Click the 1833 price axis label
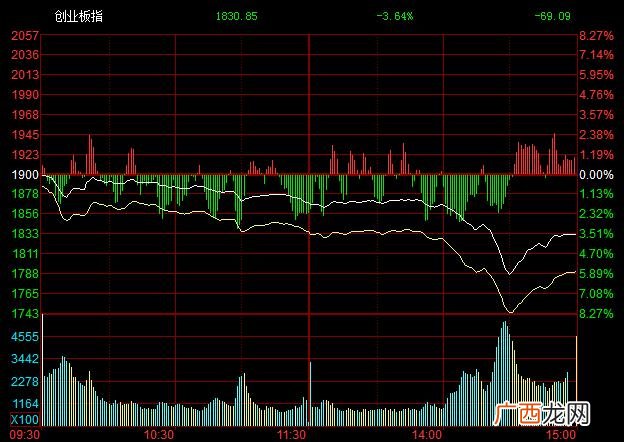Screen dimensions: 624x442 coord(25,234)
